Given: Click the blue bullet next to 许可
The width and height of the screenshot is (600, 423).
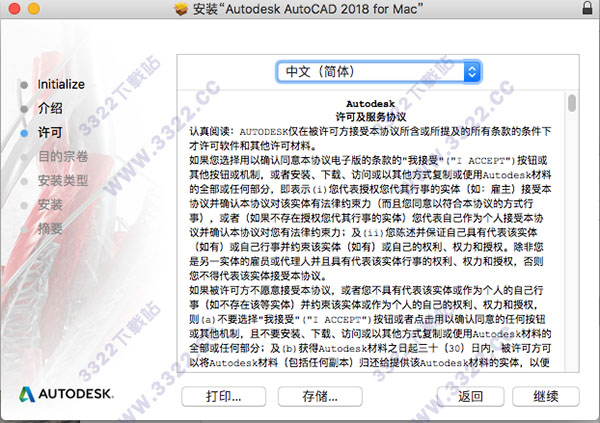Looking at the screenshot, I should [24, 133].
